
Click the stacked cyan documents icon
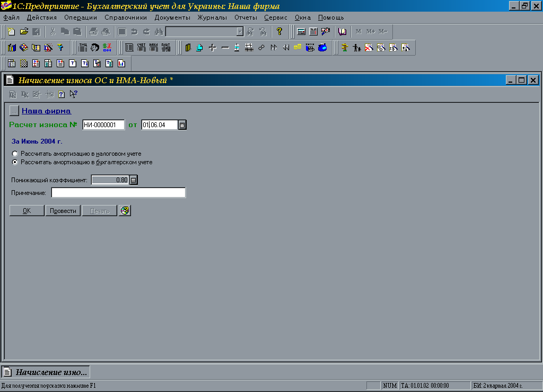(x=199, y=47)
